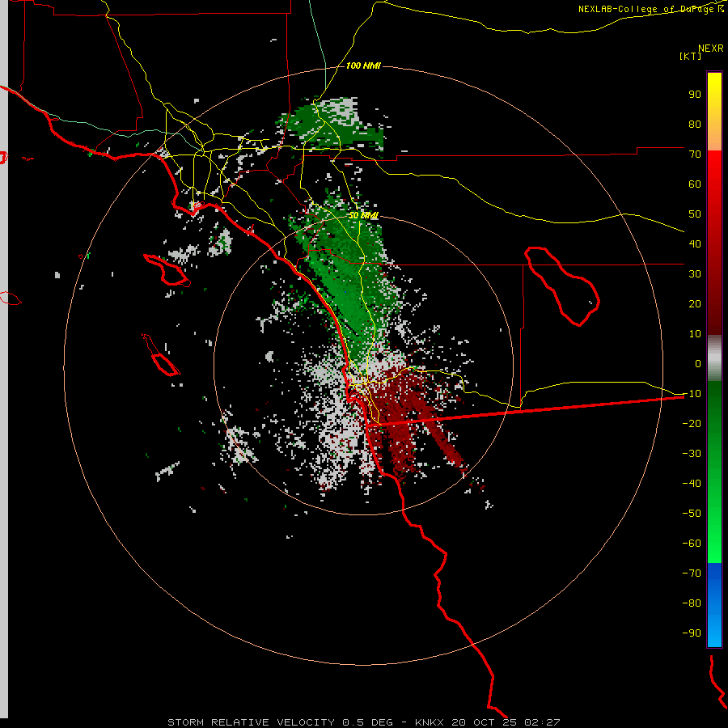Click the 30 value on velocity scale
This screenshot has width=728, height=728.
[x=695, y=274]
